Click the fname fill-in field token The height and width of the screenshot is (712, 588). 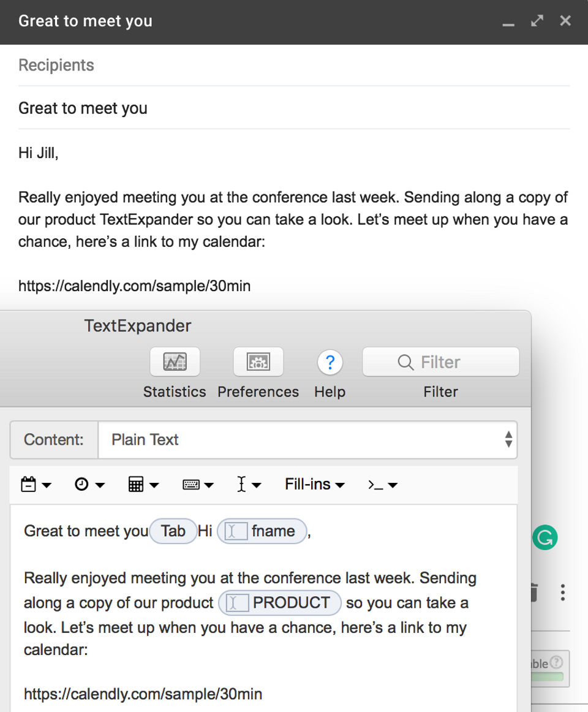[x=262, y=531]
